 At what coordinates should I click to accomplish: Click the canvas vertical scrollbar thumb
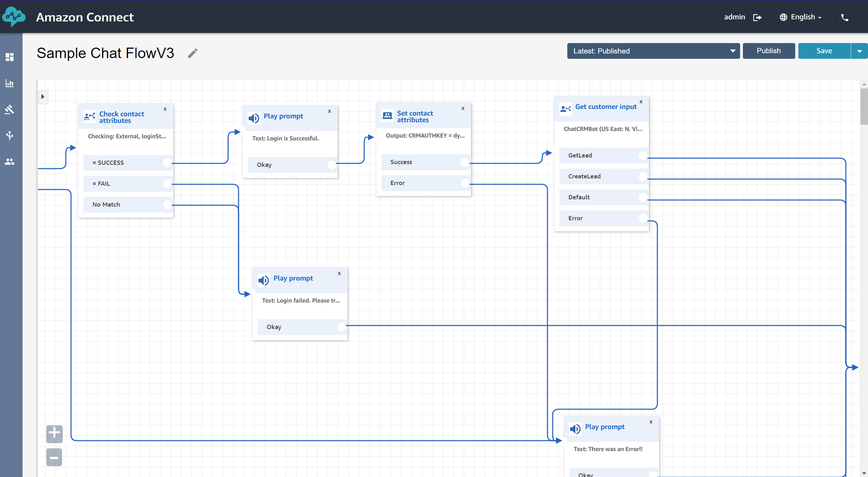click(864, 107)
